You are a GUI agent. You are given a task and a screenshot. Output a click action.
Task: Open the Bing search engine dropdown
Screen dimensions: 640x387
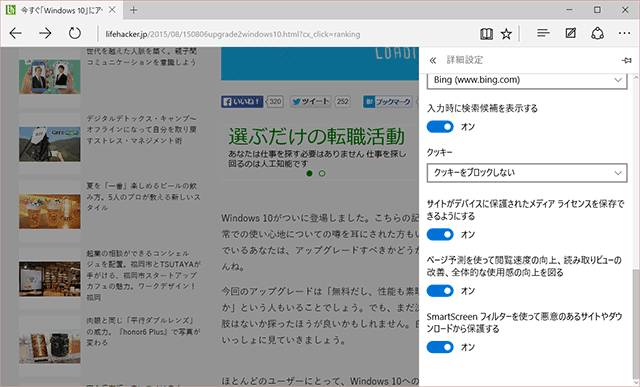[527, 80]
